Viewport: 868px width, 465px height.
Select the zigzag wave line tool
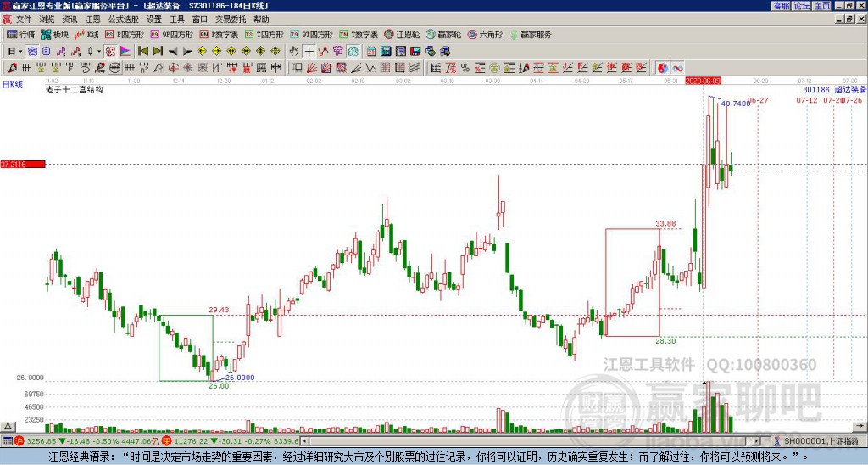pos(370,68)
